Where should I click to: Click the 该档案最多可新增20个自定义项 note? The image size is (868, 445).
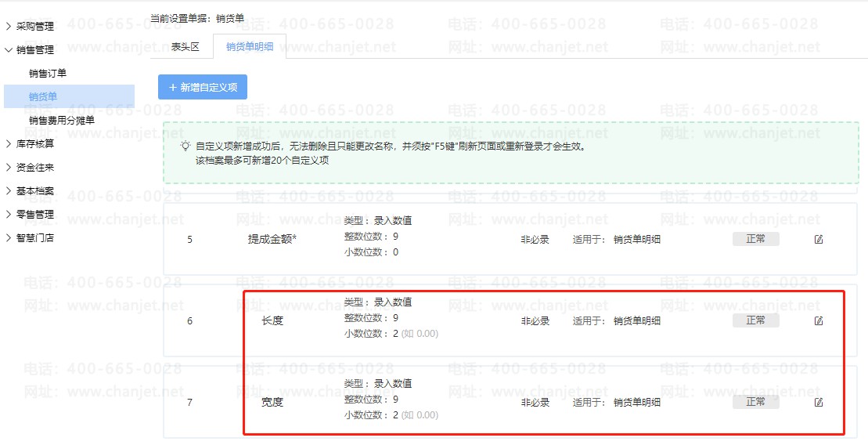[262, 161]
